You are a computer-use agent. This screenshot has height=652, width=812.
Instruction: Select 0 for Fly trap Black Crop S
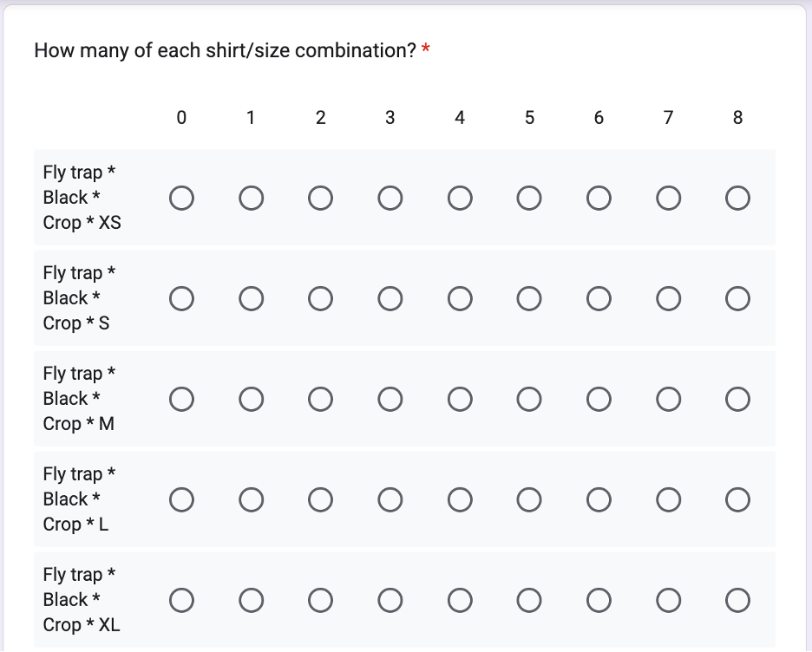point(181,299)
